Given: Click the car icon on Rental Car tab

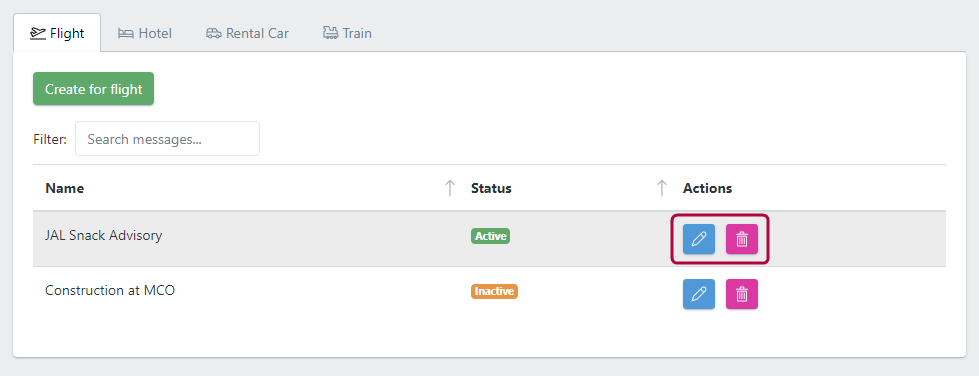Looking at the screenshot, I should tap(214, 33).
